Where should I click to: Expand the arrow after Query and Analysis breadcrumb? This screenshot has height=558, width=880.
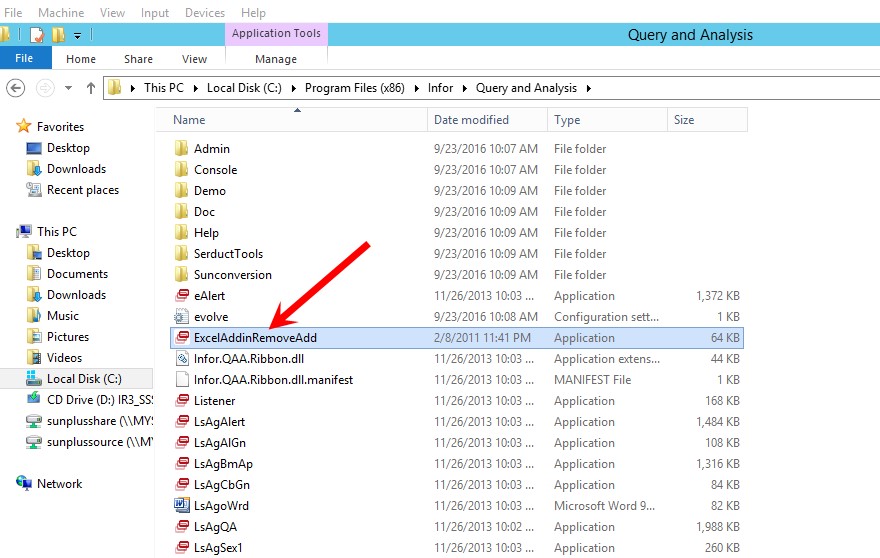click(x=588, y=88)
